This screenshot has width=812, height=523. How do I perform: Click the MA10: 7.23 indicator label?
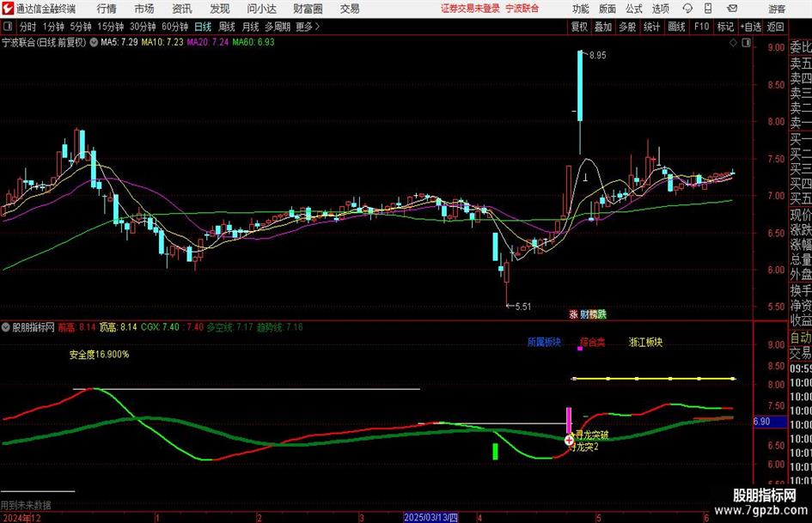point(162,42)
